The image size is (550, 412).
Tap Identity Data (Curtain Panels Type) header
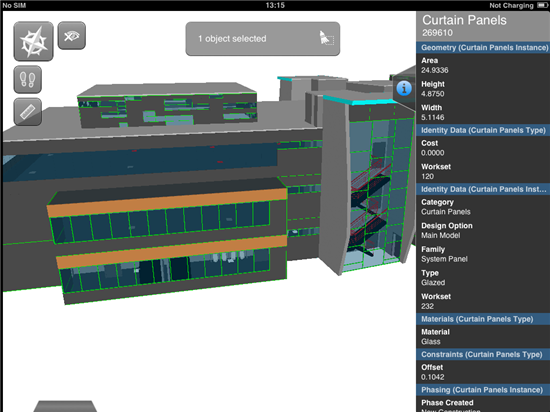[x=483, y=130]
